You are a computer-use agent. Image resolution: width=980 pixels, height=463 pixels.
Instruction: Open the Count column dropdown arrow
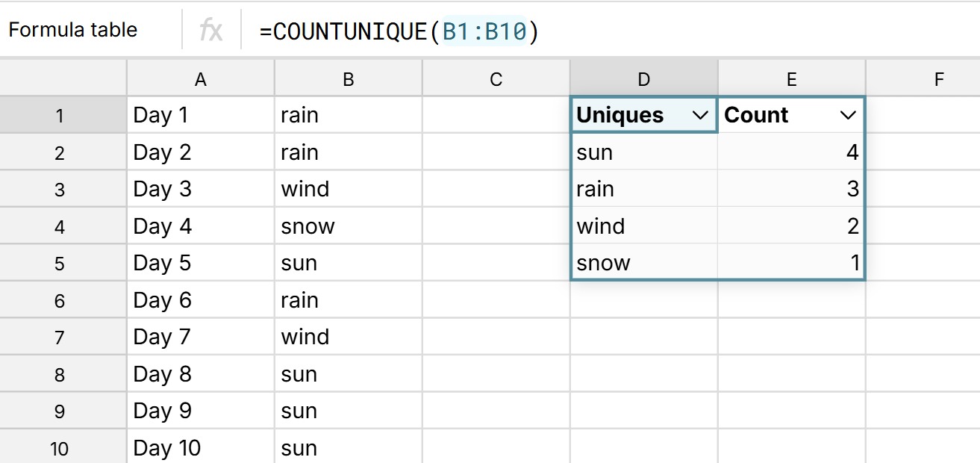coord(847,115)
